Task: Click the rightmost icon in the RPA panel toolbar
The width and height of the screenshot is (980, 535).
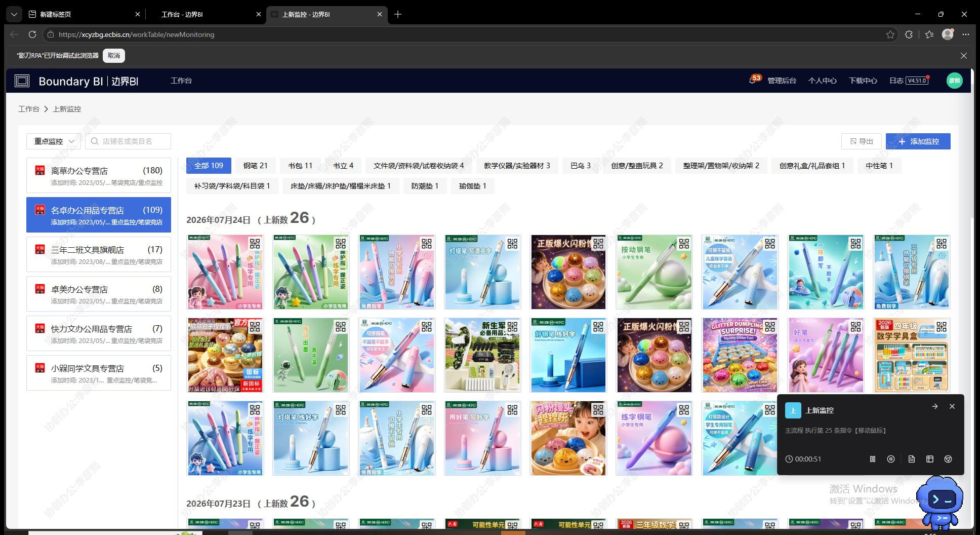Action: point(948,459)
